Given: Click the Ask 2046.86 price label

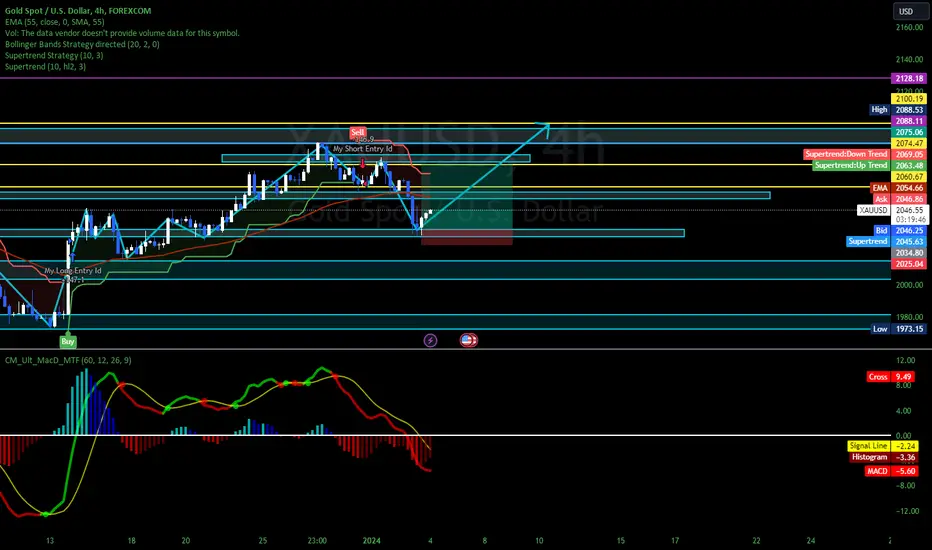Looking at the screenshot, I should (x=899, y=199).
